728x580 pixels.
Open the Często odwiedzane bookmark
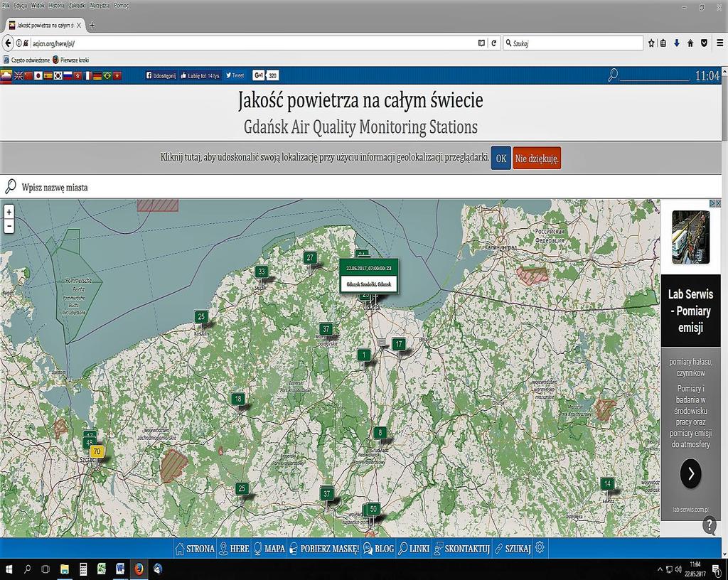(x=26, y=60)
